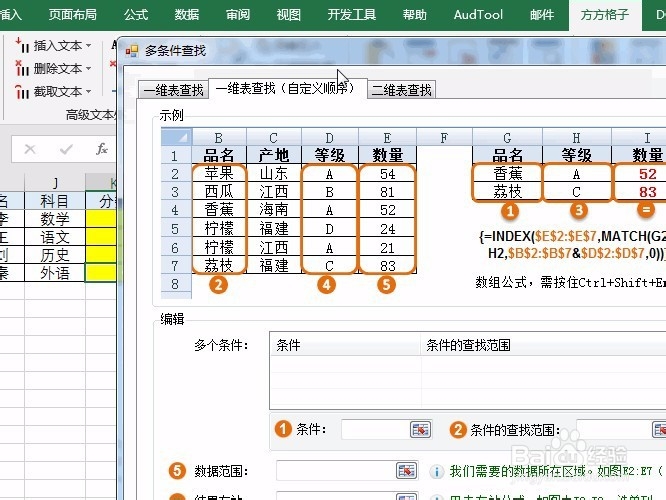This screenshot has height=500, width=666.
Task: Select cell 语文 in worksheet column J
Action: click(x=55, y=237)
